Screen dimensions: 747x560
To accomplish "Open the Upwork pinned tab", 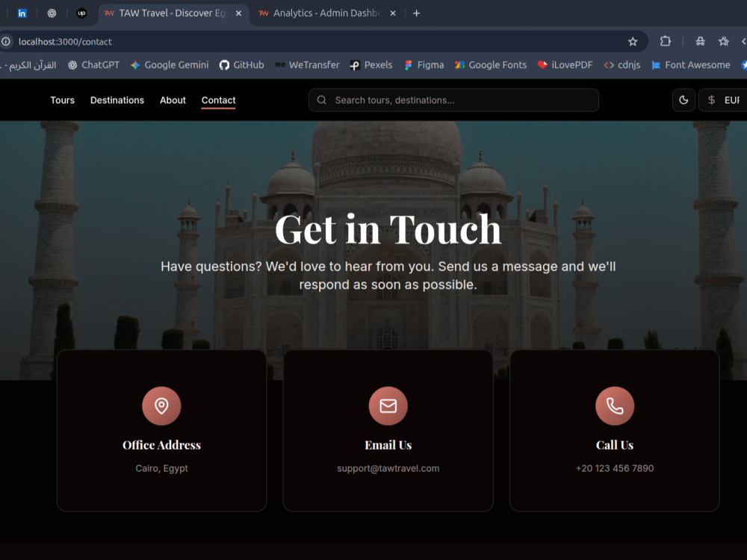I will [81, 13].
